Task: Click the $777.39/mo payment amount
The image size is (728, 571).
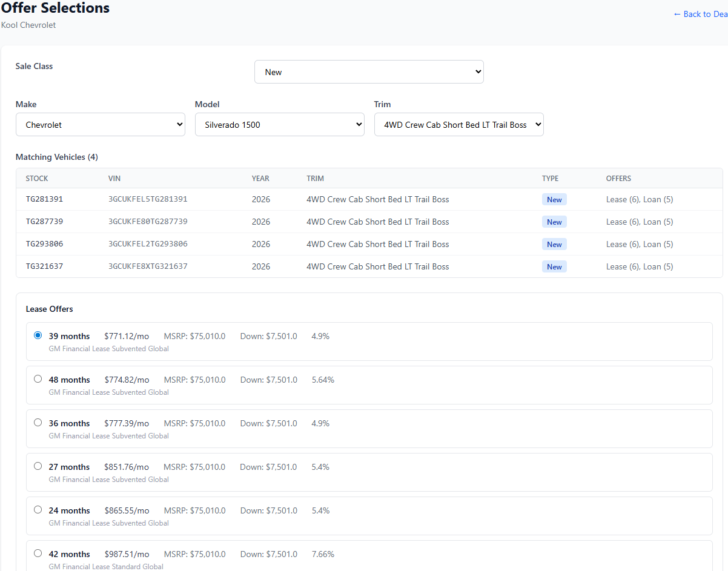Action: [x=127, y=423]
